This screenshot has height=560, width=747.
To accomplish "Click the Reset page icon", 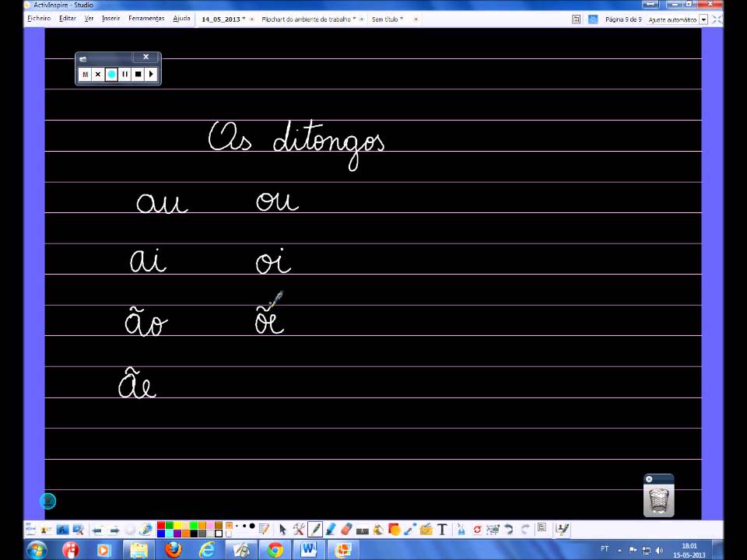I will pos(477,529).
